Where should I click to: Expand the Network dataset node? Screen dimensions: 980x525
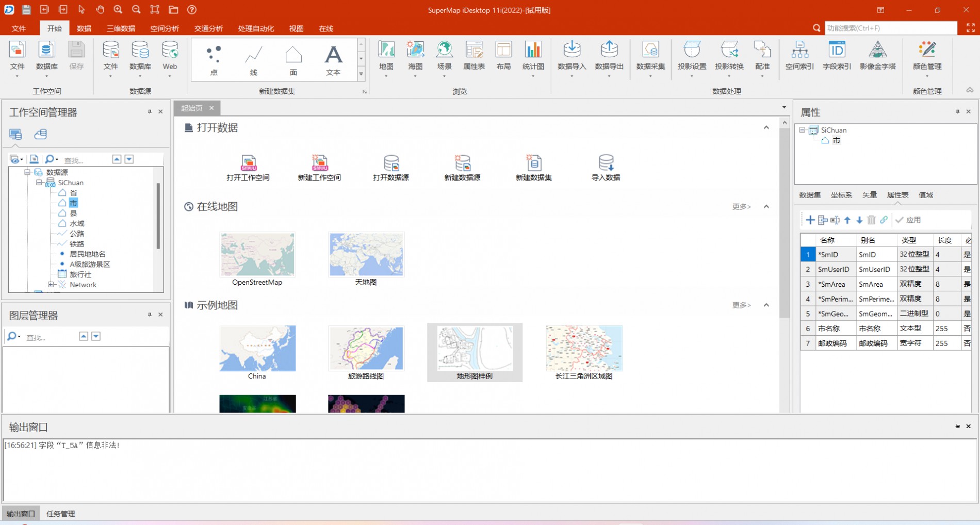click(51, 285)
